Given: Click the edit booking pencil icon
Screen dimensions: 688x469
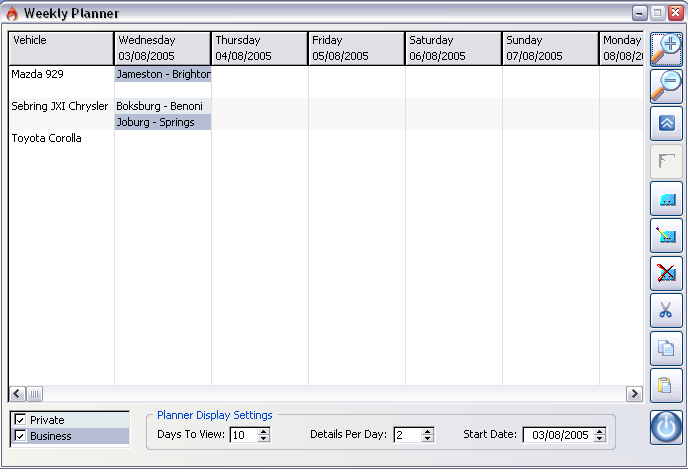Looking at the screenshot, I should tap(666, 236).
